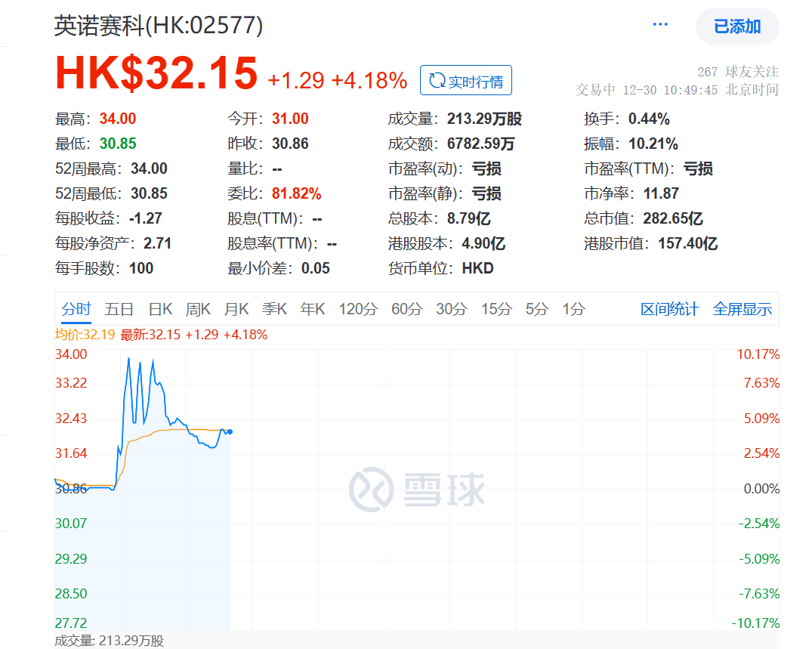Viewport: 812px width, 649px height.
Task: Click 全屏显示 to enter fullscreen chart
Action: (743, 309)
